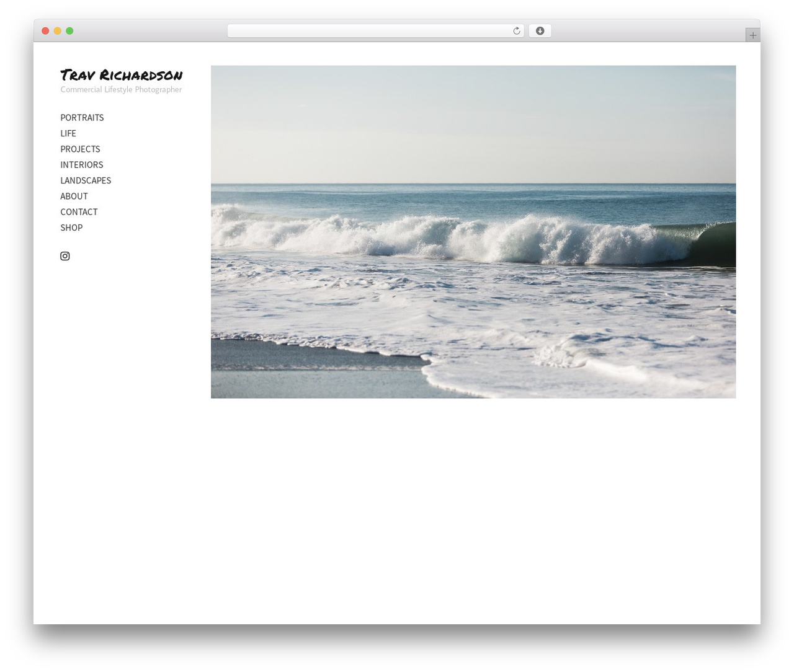
Task: View the Interiors gallery
Action: (82, 165)
